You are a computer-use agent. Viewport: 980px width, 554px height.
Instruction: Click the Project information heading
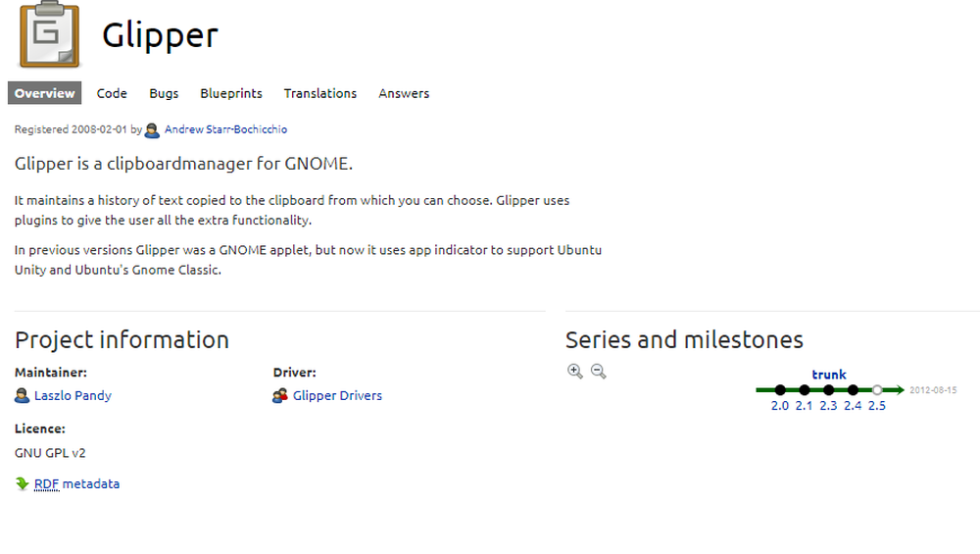pos(122,340)
